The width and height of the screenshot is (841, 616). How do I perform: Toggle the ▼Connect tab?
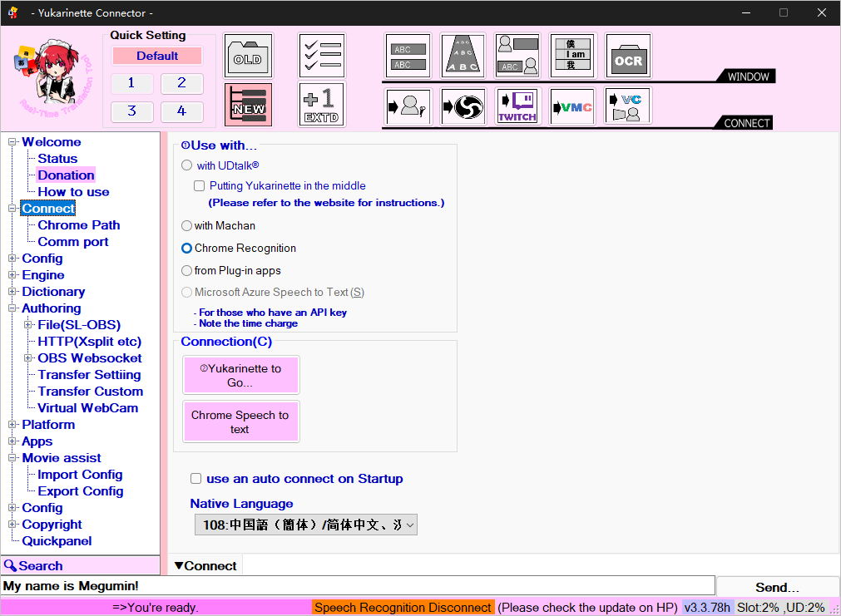[205, 565]
